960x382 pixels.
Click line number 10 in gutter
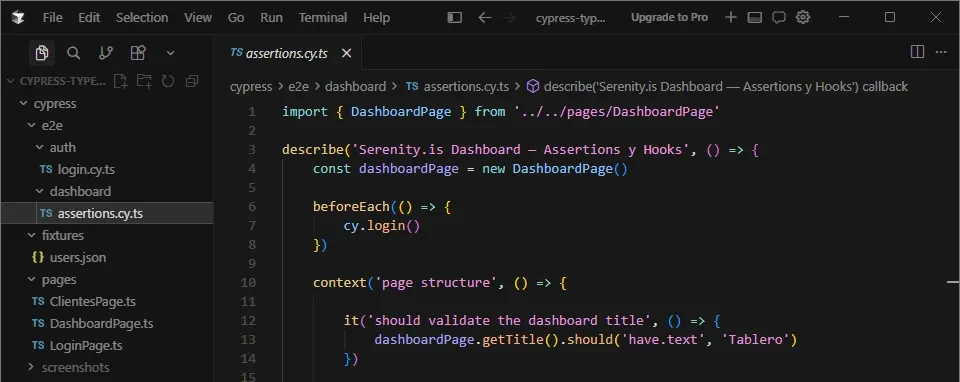(248, 283)
